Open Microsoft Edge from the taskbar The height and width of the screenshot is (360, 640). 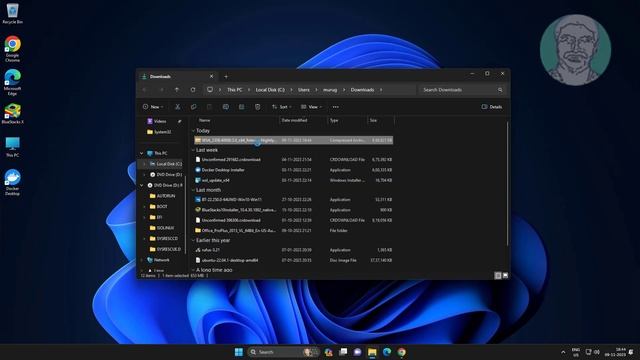coord(387,352)
